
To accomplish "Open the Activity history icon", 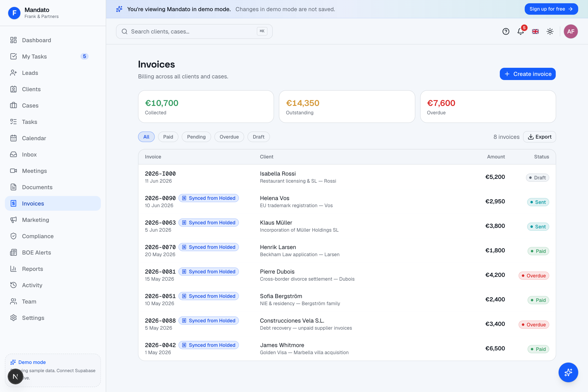I will (x=13, y=285).
